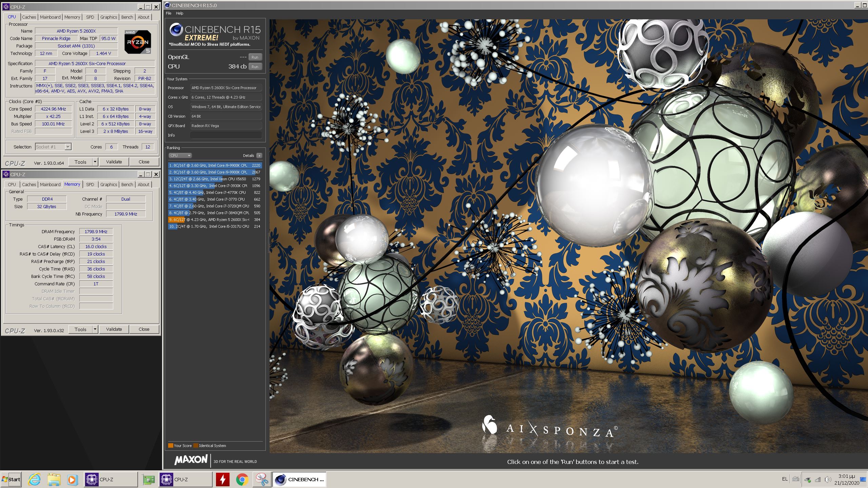Switch to the second CPU-Z taskbar button

(x=185, y=479)
